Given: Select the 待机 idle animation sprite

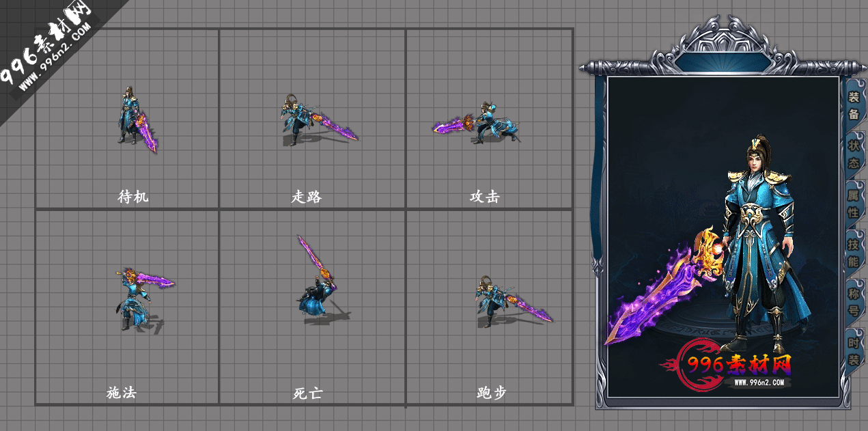Looking at the screenshot, I should pos(136,120).
